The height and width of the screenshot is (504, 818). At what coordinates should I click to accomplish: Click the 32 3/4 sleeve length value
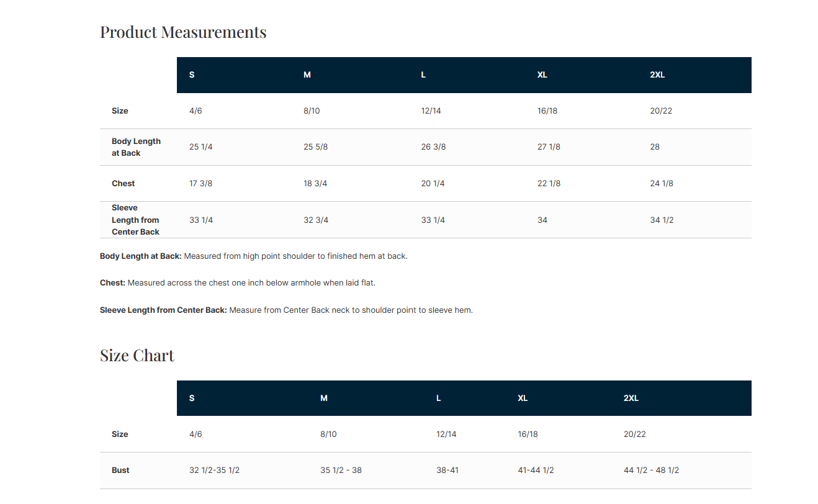316,220
